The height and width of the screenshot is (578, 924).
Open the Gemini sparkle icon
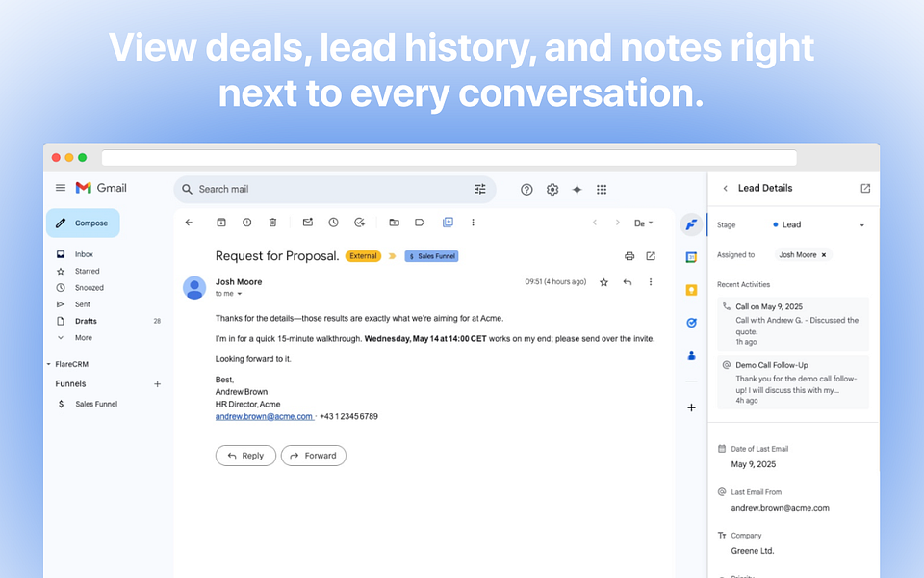click(577, 190)
